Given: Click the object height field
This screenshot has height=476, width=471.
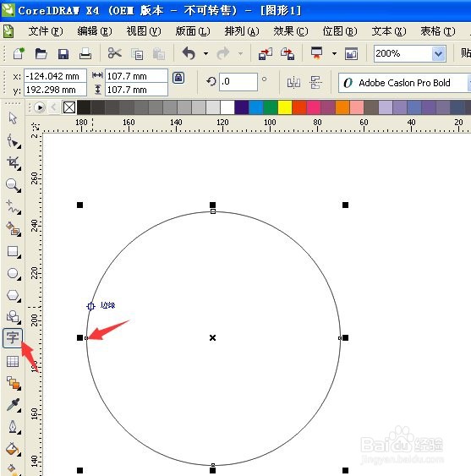Looking at the screenshot, I should tap(136, 90).
